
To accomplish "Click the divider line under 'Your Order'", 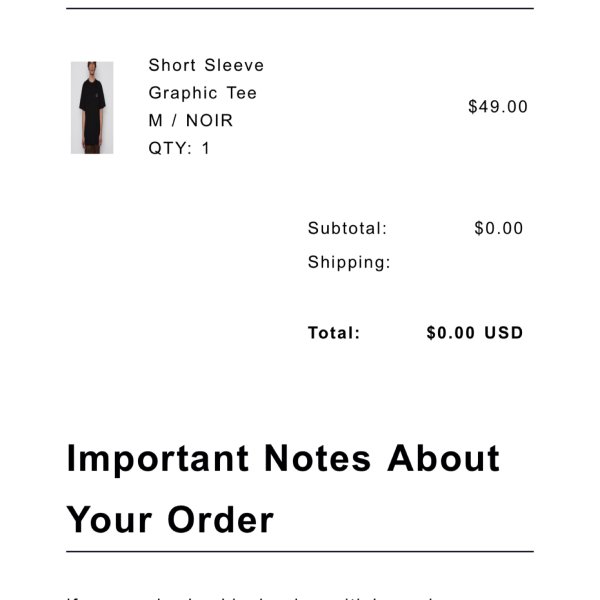I will (300, 551).
